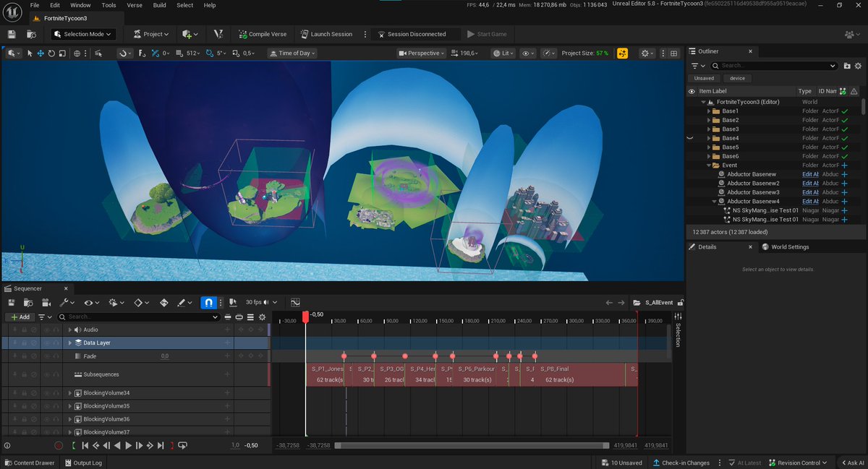
Task: Click the Fade keyframe under the time 30,00 mark
Action: point(344,356)
